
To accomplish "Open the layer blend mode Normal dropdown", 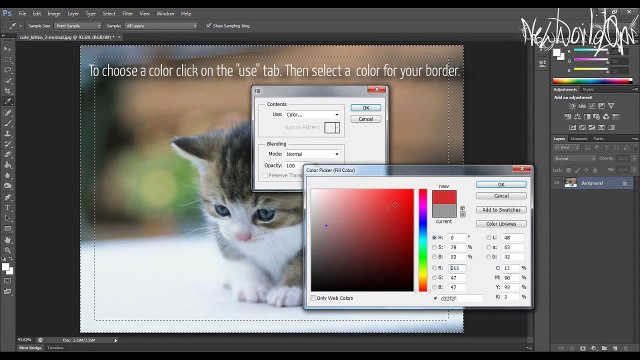I will (x=574, y=158).
